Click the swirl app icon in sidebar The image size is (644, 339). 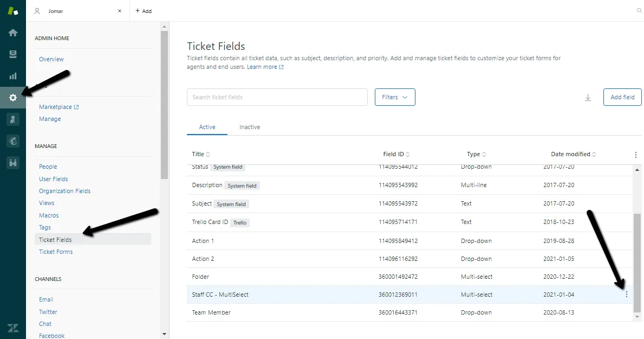point(13,141)
